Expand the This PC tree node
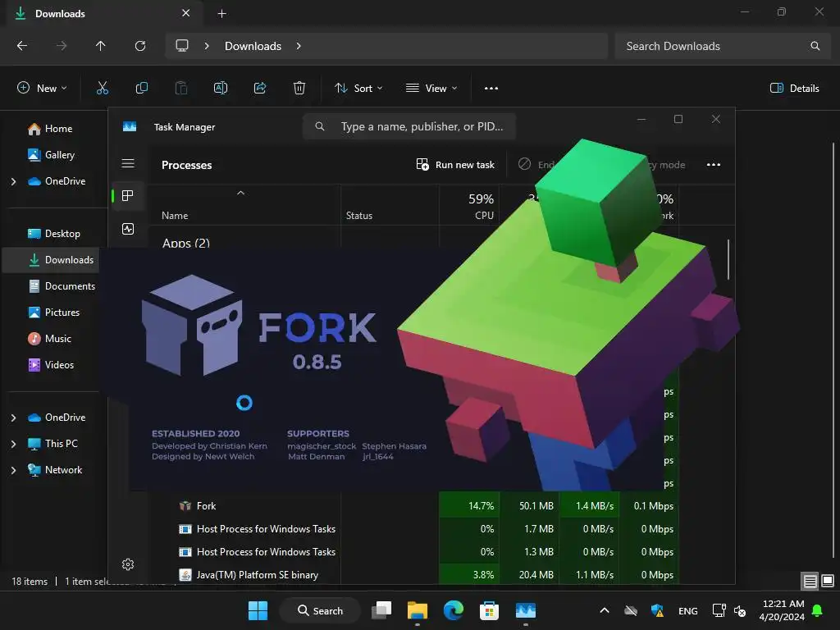This screenshot has height=630, width=840. coord(13,444)
